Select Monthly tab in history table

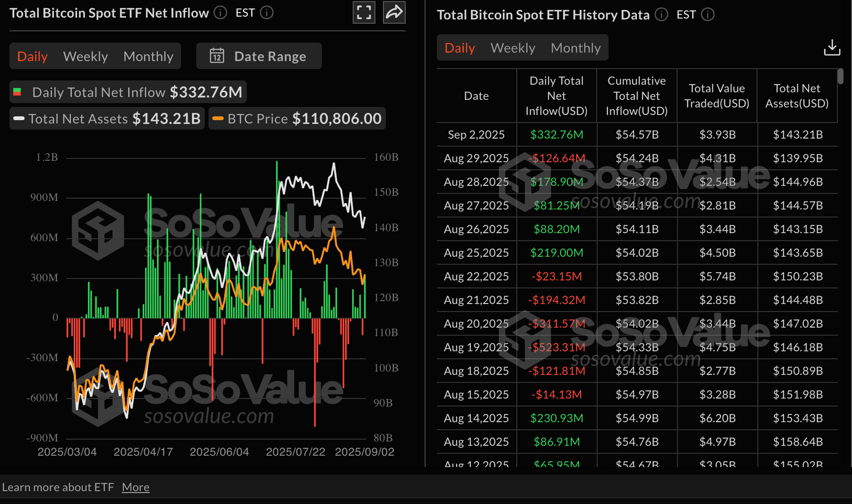point(575,48)
